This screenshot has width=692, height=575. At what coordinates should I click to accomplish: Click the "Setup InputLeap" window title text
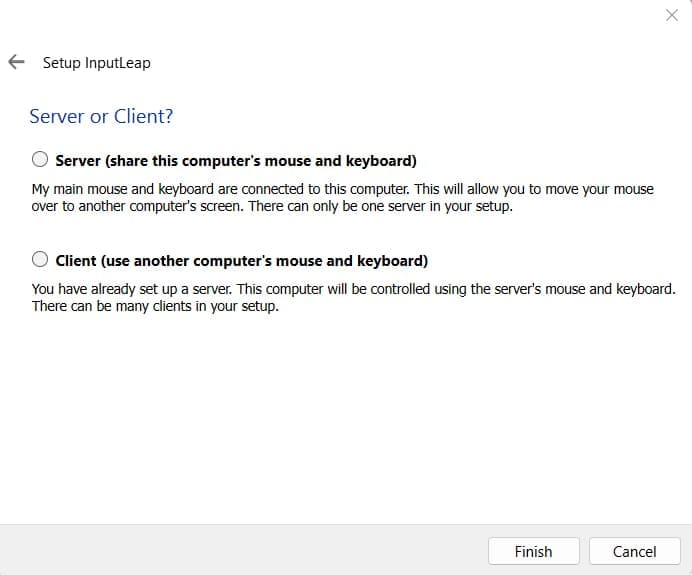pos(96,63)
